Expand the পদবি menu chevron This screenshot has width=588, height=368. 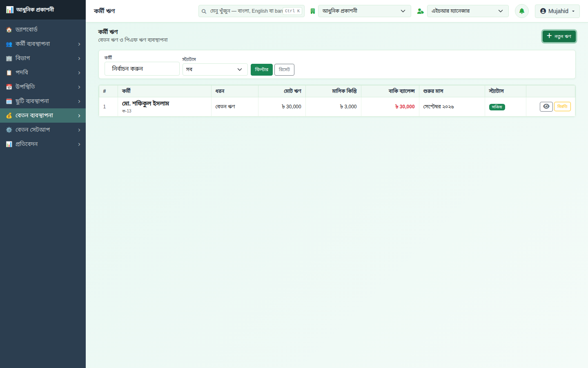click(79, 73)
